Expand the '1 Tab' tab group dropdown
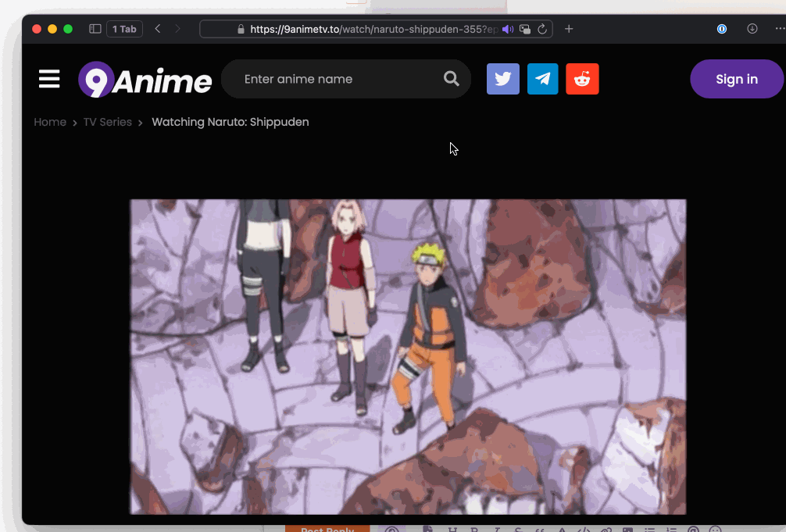The image size is (786, 532). (x=124, y=29)
